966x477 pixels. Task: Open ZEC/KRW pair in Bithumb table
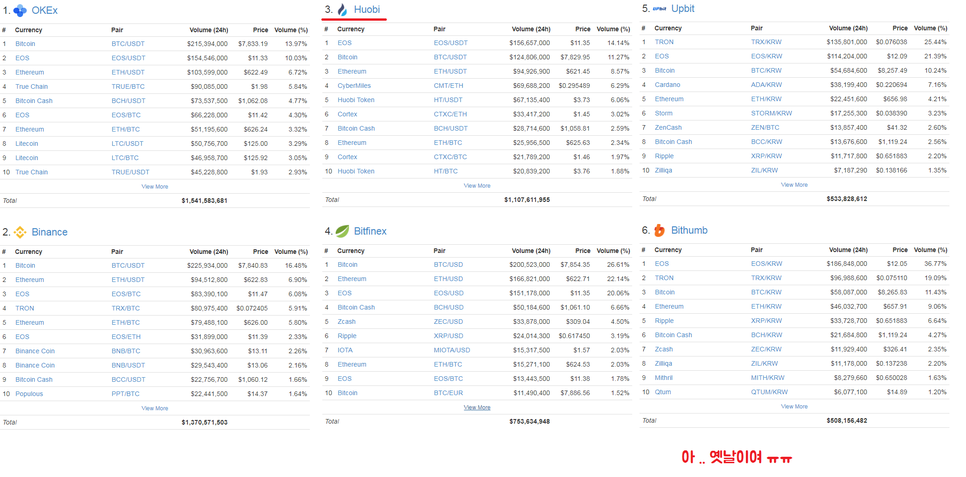(x=766, y=349)
